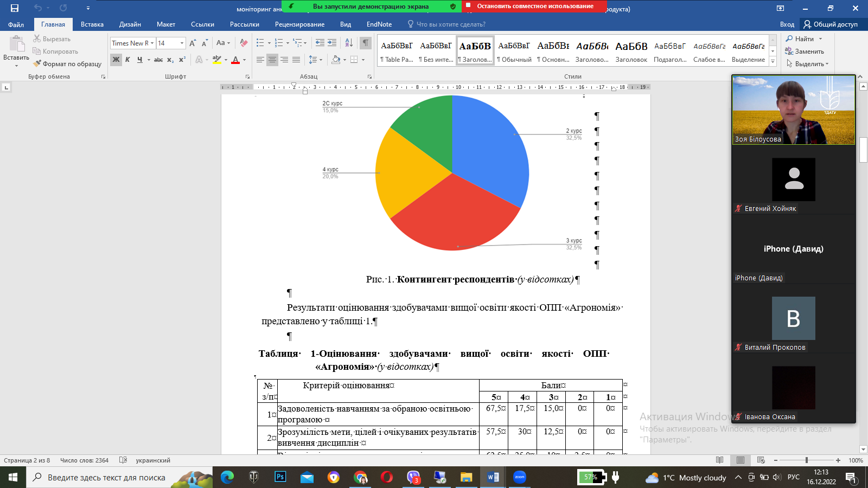The width and height of the screenshot is (868, 488).
Task: Decrease paragraph indent
Action: 320,43
